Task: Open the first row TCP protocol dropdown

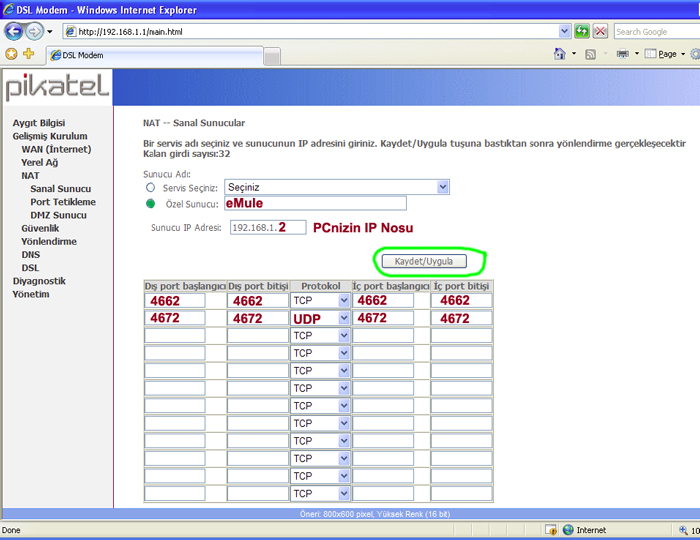Action: [x=320, y=301]
